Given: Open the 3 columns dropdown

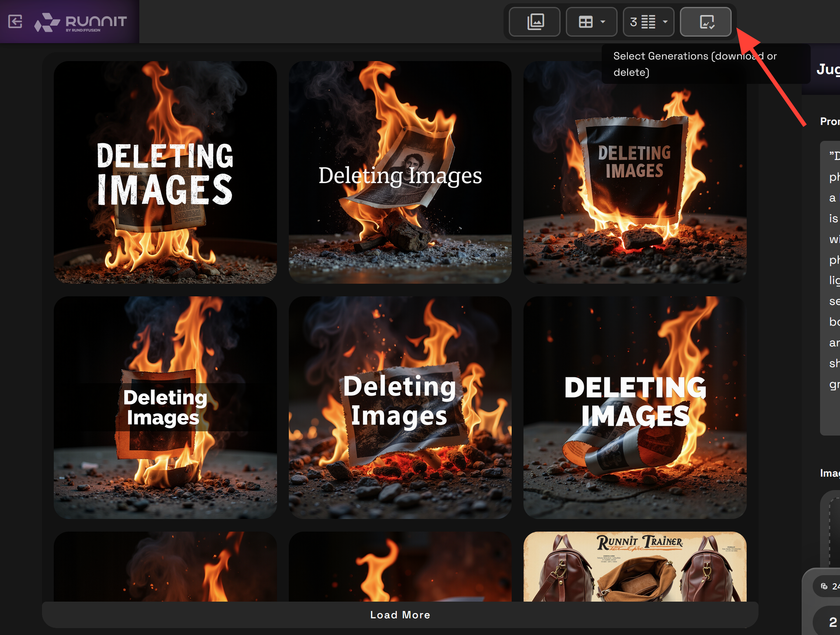Looking at the screenshot, I should pyautogui.click(x=649, y=22).
